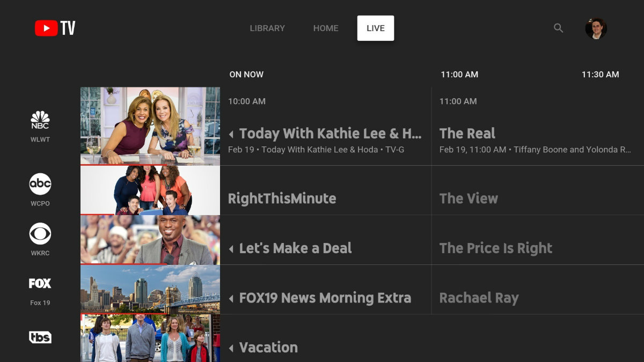Switch to the LIBRARY tab
Viewport: 644px width, 362px height.
coord(267,28)
